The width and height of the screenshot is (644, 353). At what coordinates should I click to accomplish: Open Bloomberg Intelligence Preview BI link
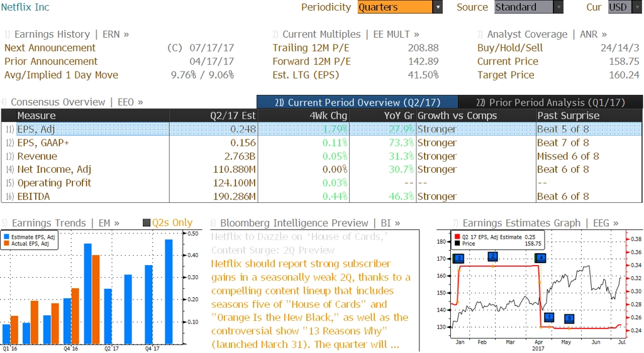[x=310, y=222]
